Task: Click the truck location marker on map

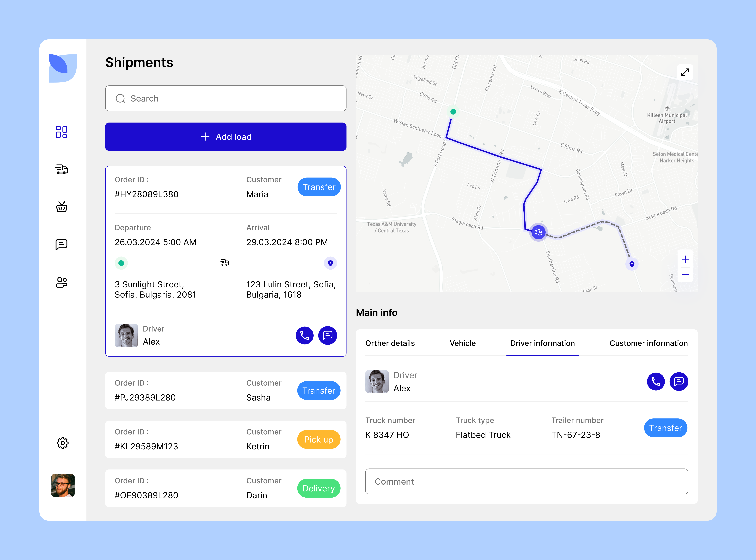Action: [539, 232]
